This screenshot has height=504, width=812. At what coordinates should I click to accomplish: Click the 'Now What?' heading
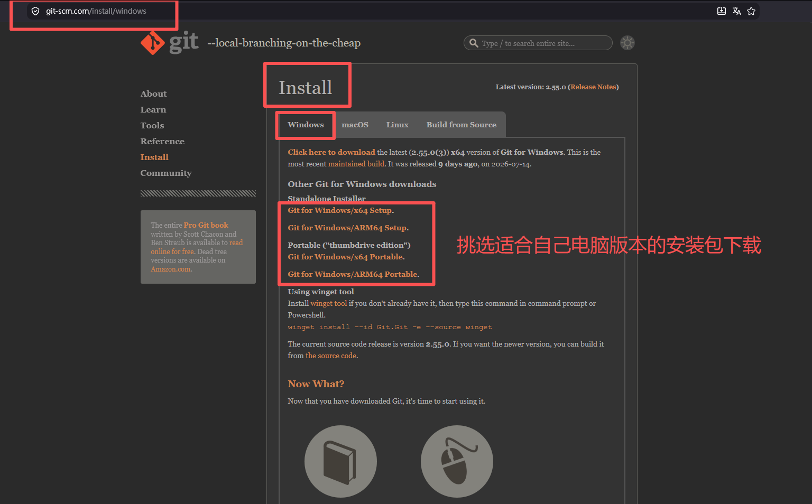click(x=316, y=384)
